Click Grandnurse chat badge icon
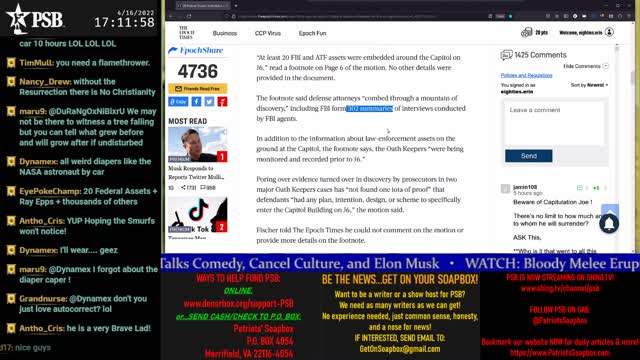Image resolution: width=640 pixels, height=360 pixels. tap(11, 298)
